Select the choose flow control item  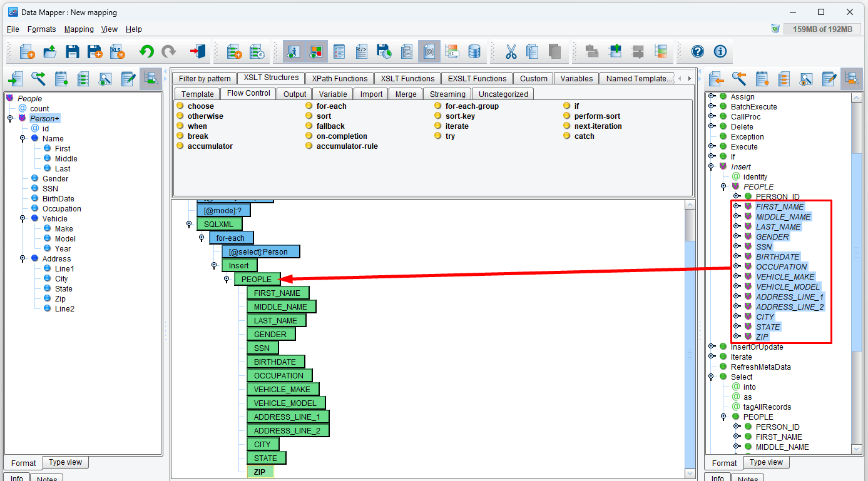click(x=200, y=106)
